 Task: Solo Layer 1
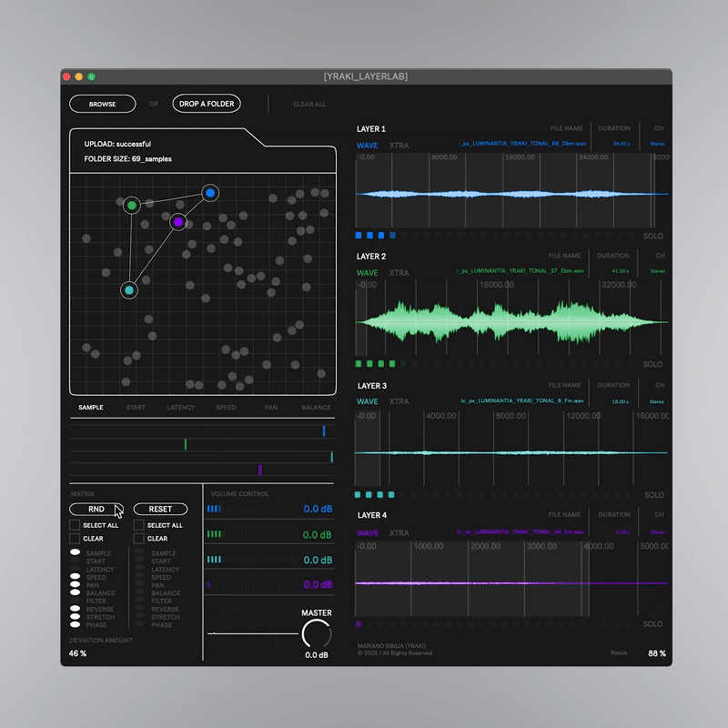click(x=652, y=236)
